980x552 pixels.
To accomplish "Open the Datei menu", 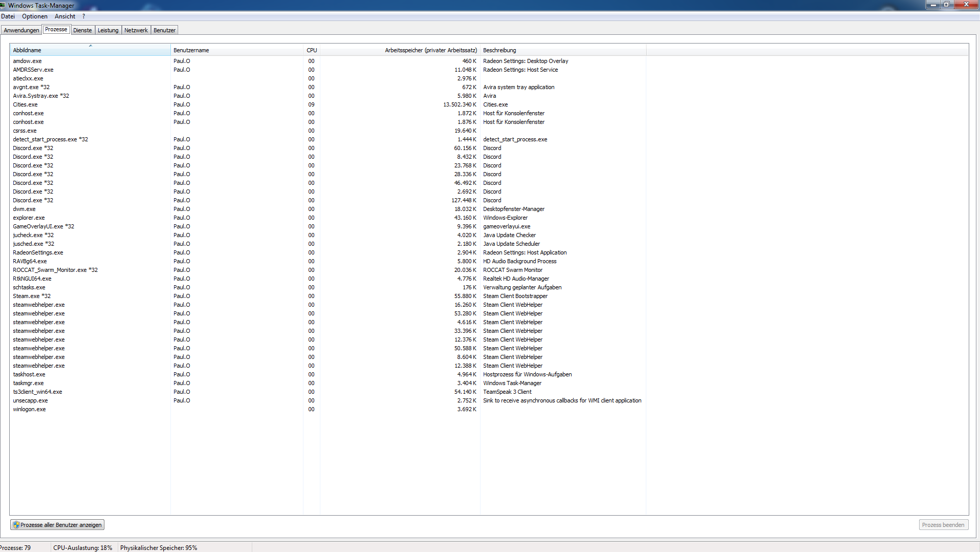I will (x=8, y=16).
